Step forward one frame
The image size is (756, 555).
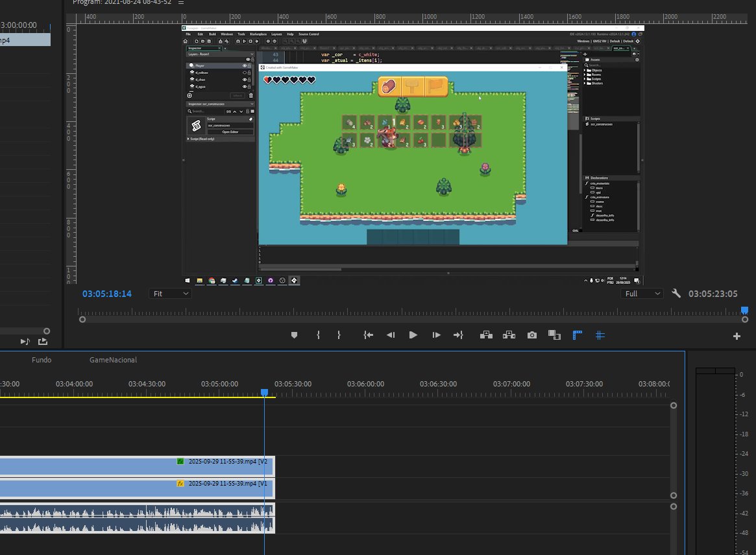436,335
